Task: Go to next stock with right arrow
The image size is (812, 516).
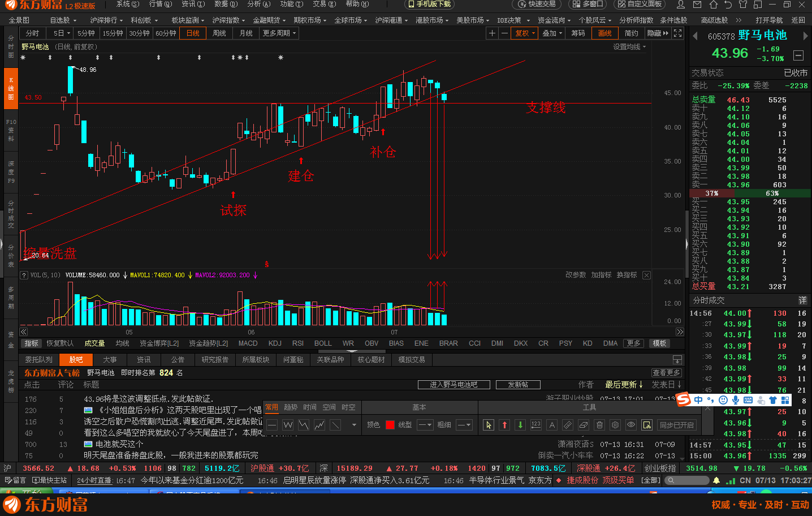Action: coord(806,35)
